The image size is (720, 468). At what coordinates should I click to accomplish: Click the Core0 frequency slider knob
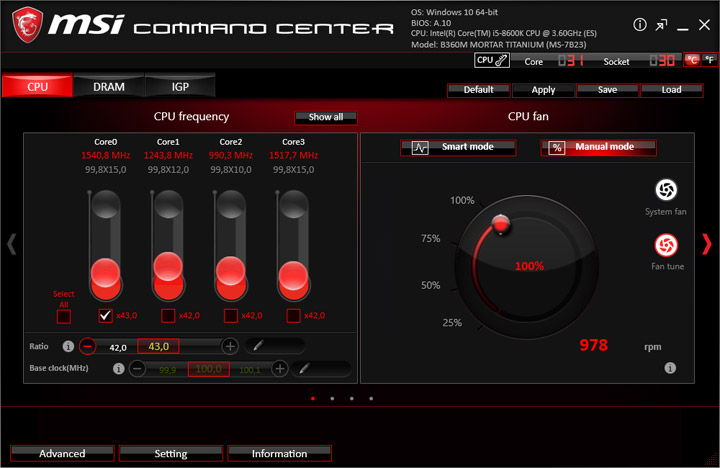[x=106, y=272]
